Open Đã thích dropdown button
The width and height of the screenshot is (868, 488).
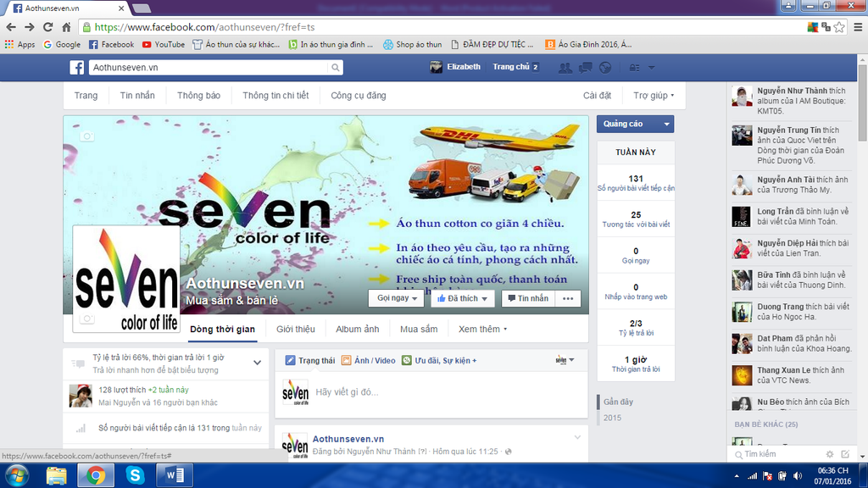point(462,298)
